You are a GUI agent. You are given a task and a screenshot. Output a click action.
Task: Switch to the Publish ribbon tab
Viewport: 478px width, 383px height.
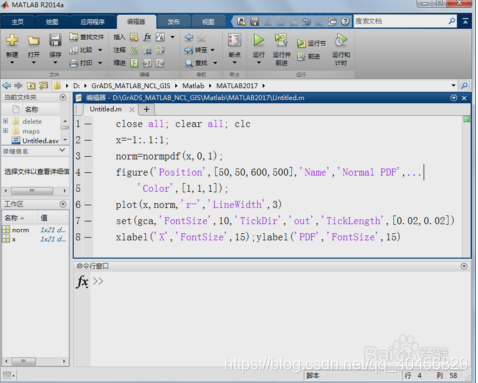(x=173, y=22)
